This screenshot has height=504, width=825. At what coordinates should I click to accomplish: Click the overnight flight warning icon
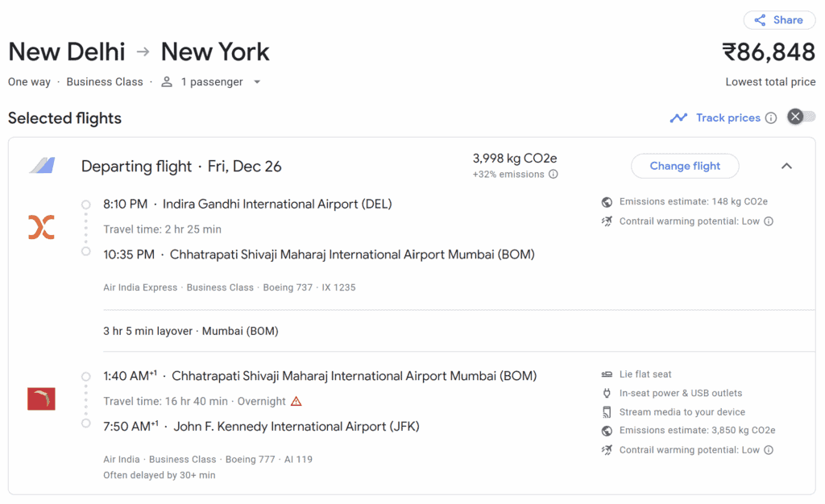click(296, 400)
